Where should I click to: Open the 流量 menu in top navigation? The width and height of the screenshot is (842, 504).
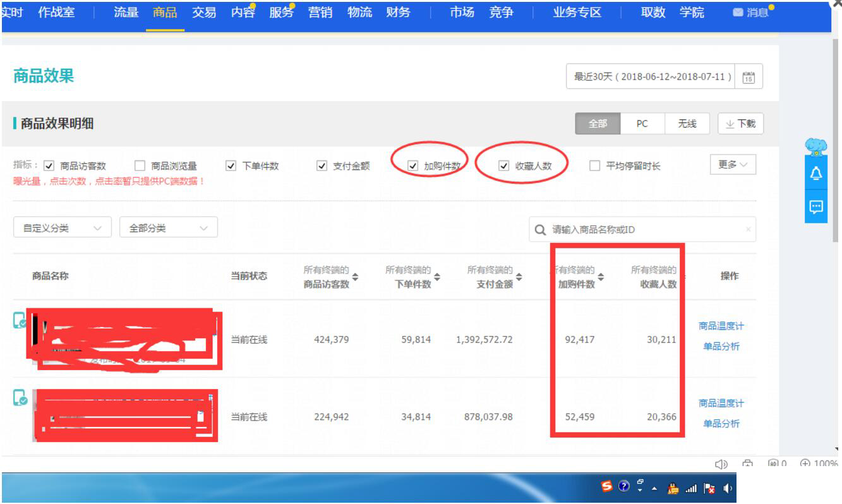127,11
